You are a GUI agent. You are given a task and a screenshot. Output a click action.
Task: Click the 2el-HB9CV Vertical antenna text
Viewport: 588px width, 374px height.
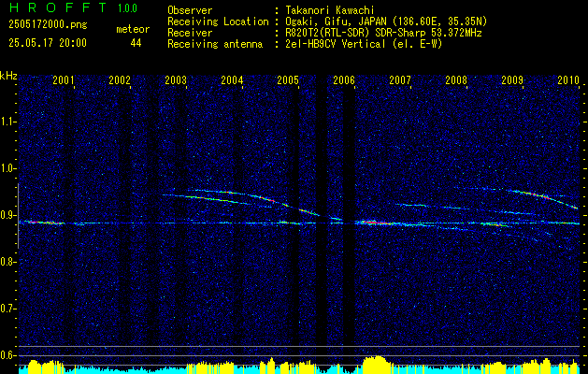click(364, 44)
